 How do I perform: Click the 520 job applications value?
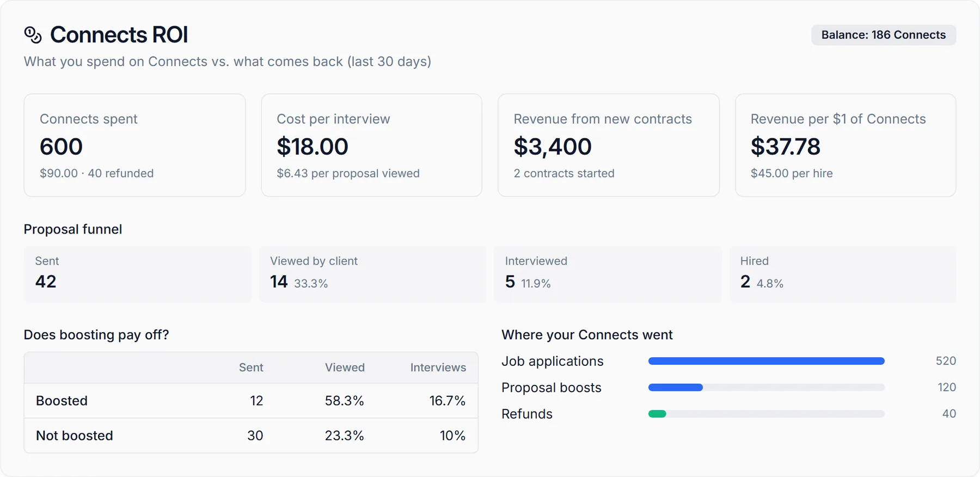(946, 361)
